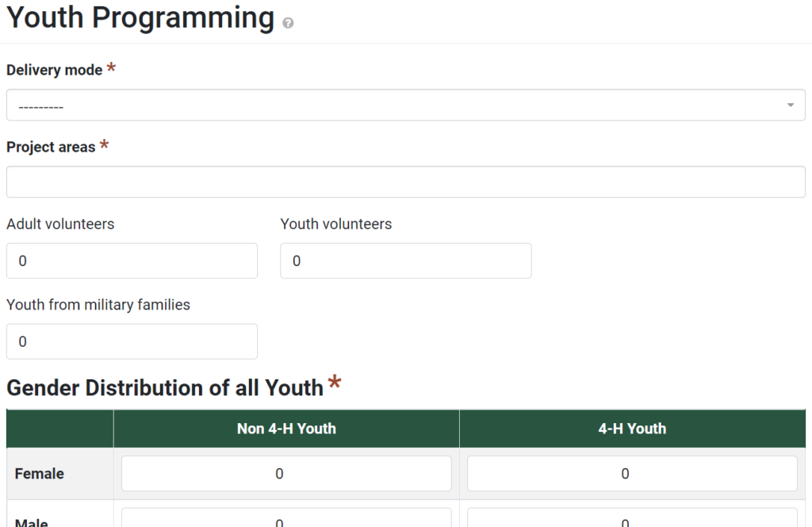
Task: Open Delivery mode options via its chevron arrow
Action: tap(790, 104)
